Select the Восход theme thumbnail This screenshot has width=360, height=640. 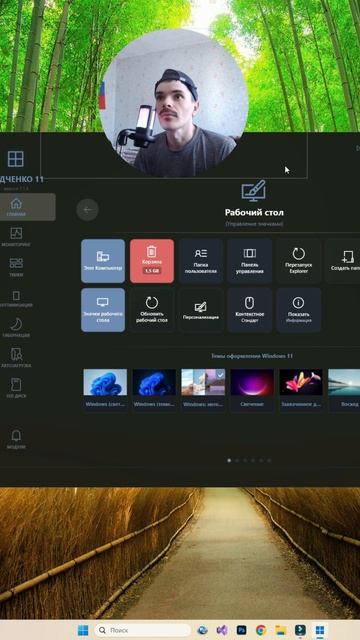click(344, 382)
